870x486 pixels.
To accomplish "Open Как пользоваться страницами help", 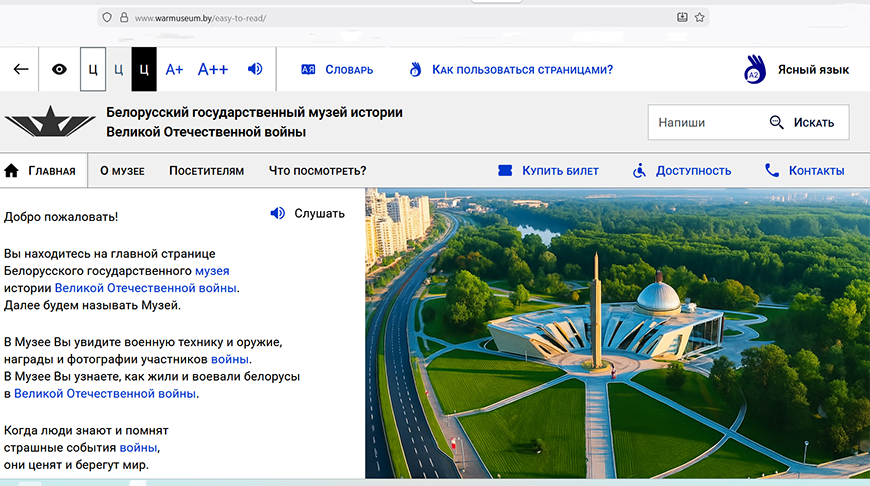I will click(x=511, y=70).
